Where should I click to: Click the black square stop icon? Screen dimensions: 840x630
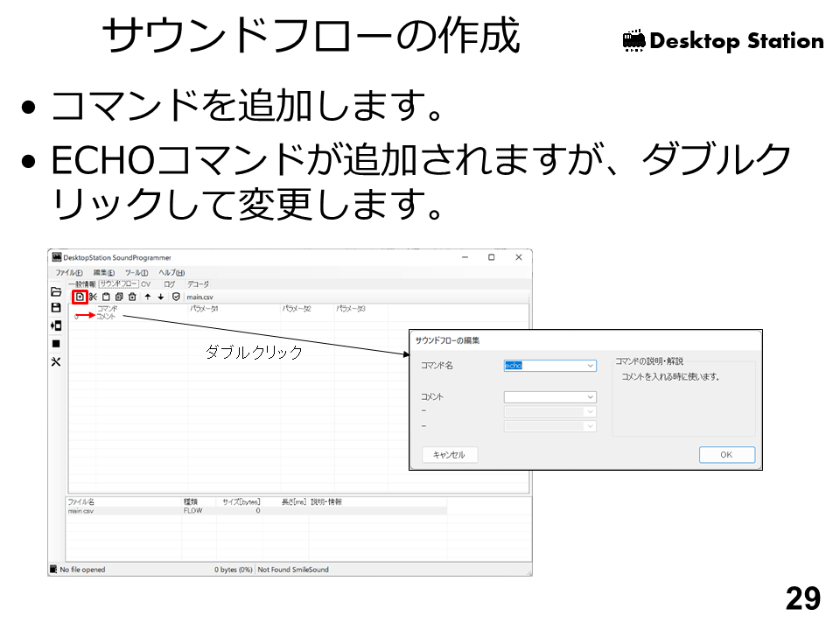click(x=56, y=344)
